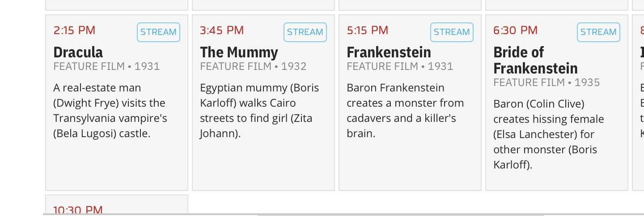Click the Feature Film 1935 label
This screenshot has width=644, height=216.
tap(547, 83)
